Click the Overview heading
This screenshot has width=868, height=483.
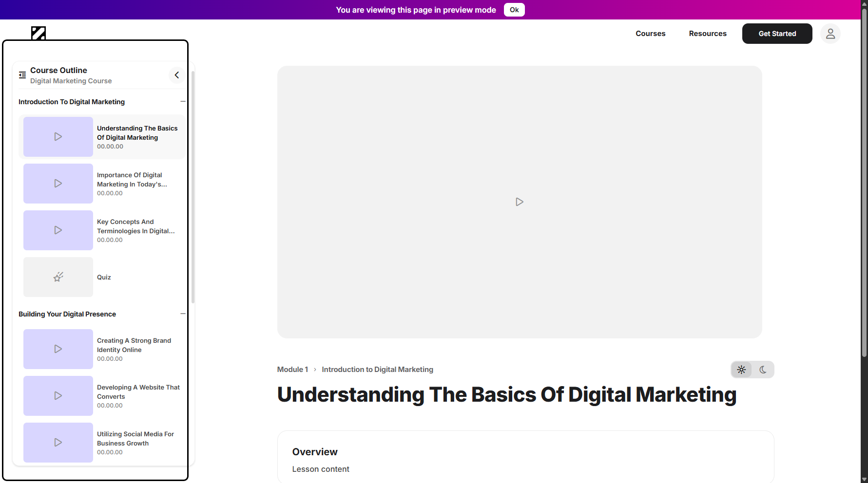coord(315,452)
